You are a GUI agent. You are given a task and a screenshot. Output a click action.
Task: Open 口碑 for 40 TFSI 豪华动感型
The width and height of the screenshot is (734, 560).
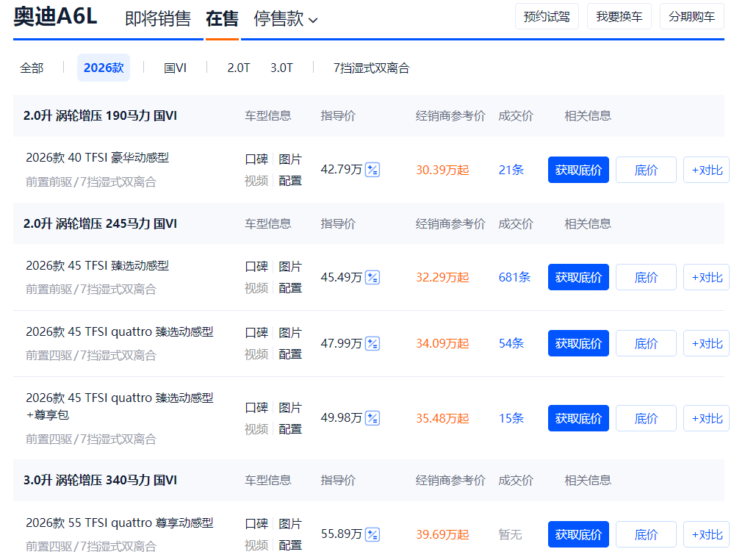[x=256, y=159]
